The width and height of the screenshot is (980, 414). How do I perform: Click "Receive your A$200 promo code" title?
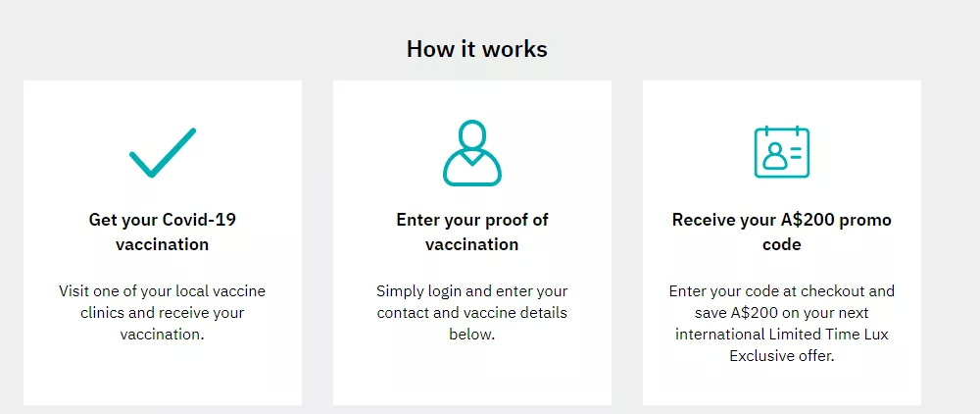[x=782, y=232]
